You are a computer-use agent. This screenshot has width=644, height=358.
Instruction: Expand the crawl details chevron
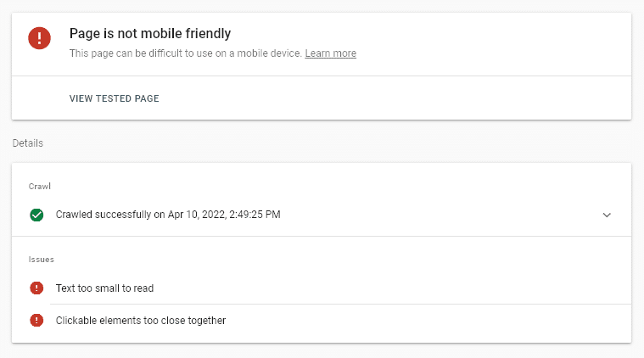(x=607, y=215)
